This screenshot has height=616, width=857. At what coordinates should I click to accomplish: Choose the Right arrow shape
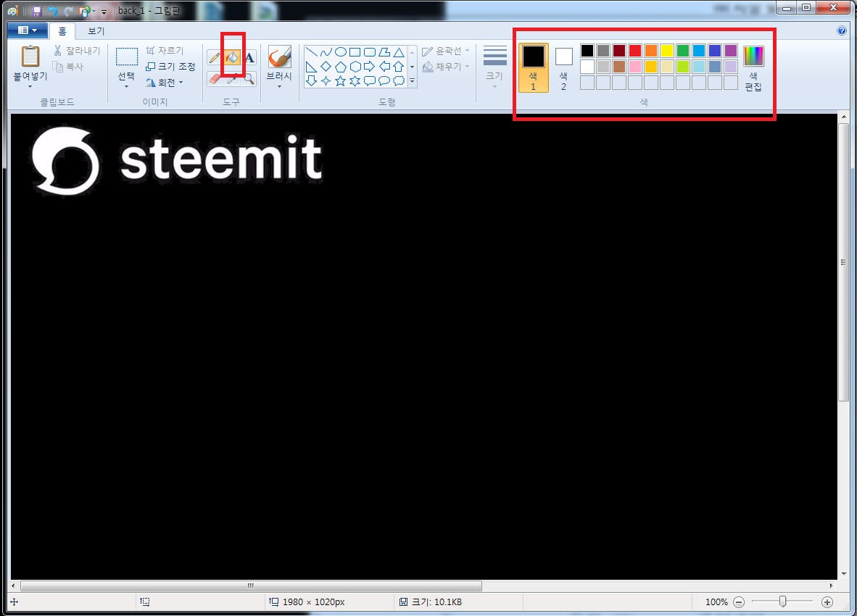pyautogui.click(x=370, y=67)
